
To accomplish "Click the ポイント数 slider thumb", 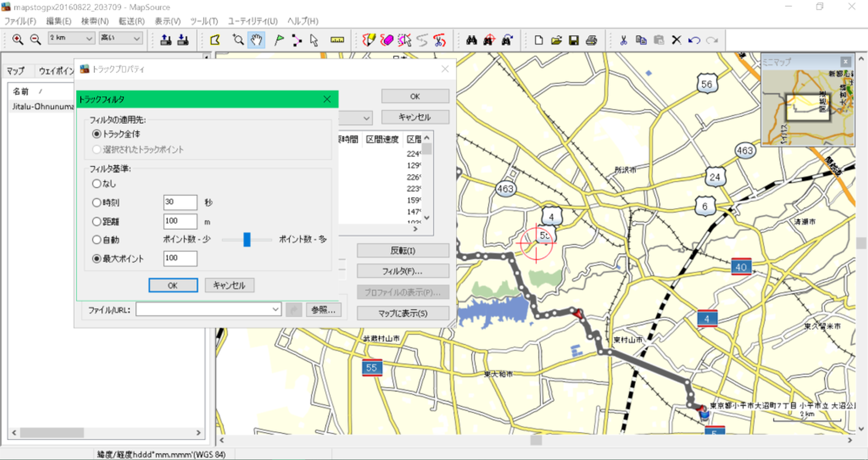I will click(247, 239).
